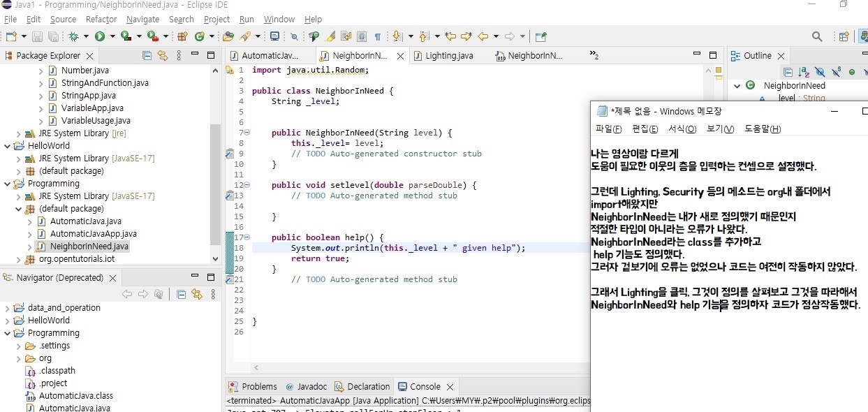
Task: Click the Next Annotation arrow icon
Action: [397, 36]
